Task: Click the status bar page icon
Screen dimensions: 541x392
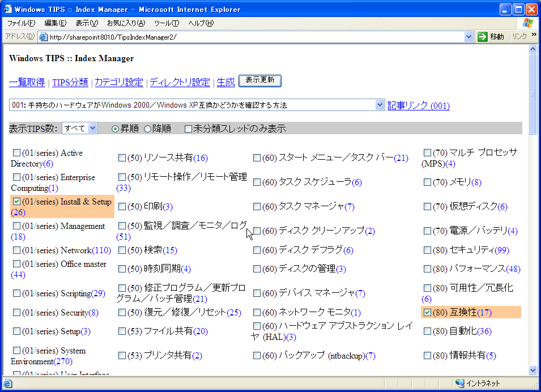Action: coord(7,383)
